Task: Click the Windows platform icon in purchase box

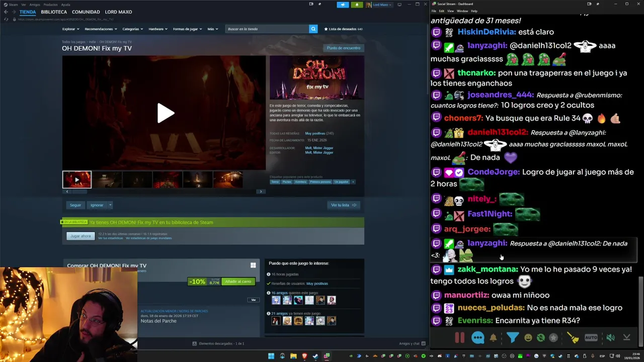Action: 253,265
